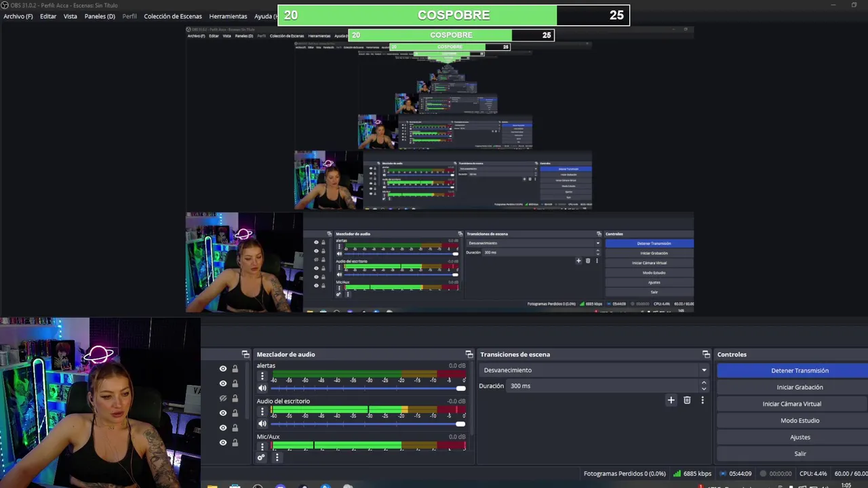The width and height of the screenshot is (868, 488).
Task: Click the Fotogramas Perdidos 0 (0.0%) status
Action: coord(625,474)
